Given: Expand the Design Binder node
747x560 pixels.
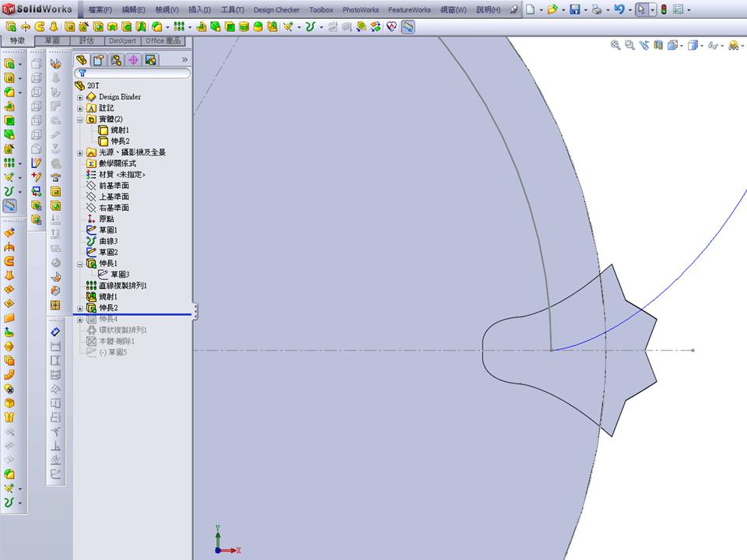Looking at the screenshot, I should click(x=80, y=97).
